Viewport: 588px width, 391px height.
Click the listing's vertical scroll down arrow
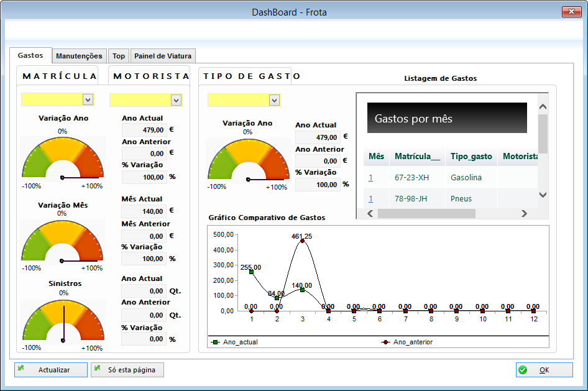pyautogui.click(x=543, y=195)
